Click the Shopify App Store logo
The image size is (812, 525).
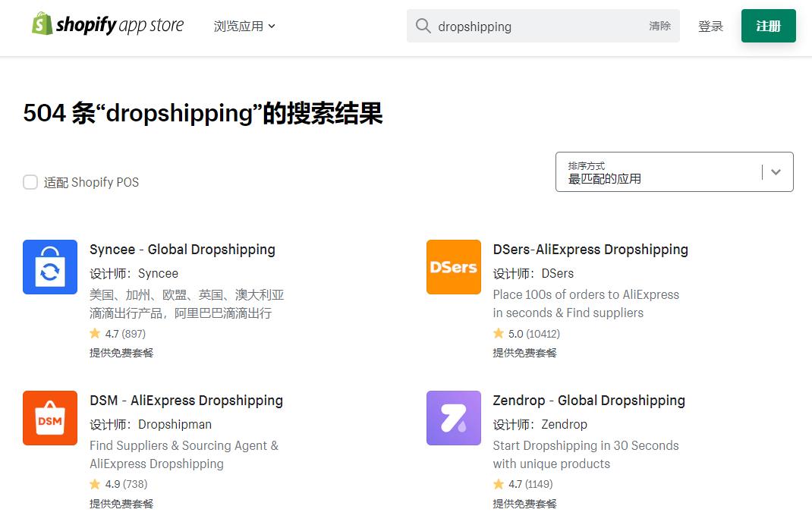[x=106, y=24]
